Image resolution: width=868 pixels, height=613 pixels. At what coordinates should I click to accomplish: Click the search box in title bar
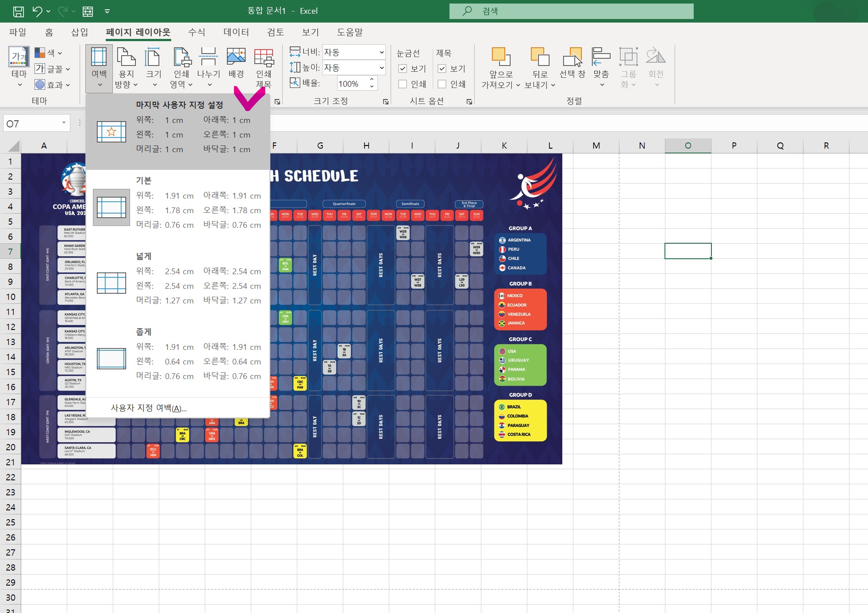(x=571, y=11)
